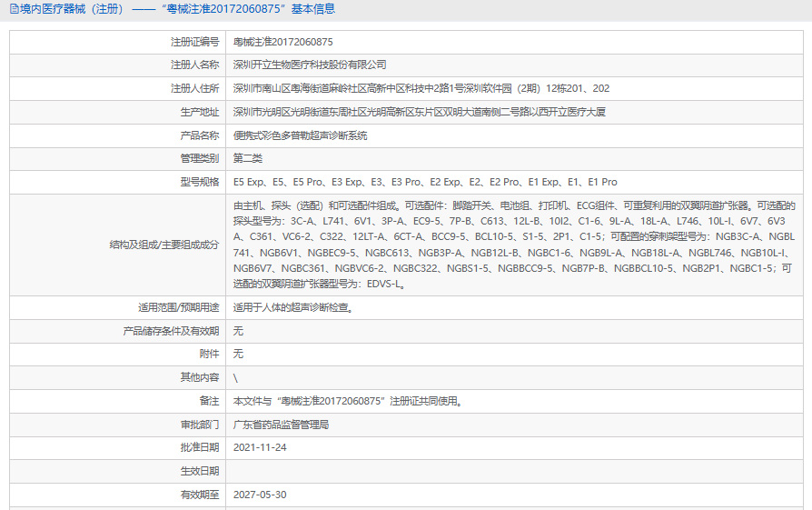Click the 审批部门 label
The width and height of the screenshot is (812, 510).
[200, 425]
